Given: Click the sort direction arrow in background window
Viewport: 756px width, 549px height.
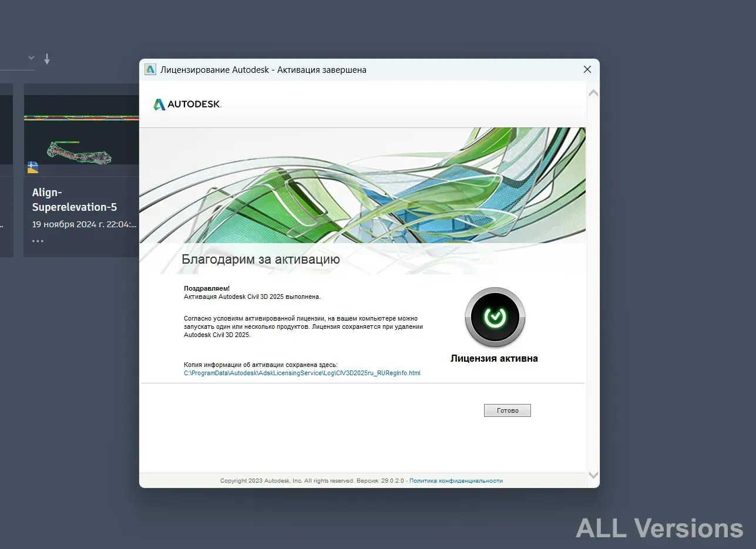Looking at the screenshot, I should 47,59.
